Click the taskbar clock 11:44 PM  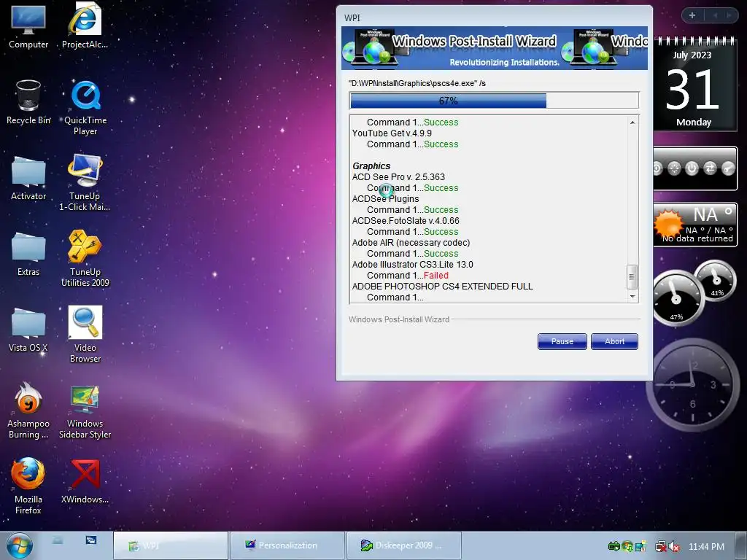(706, 547)
